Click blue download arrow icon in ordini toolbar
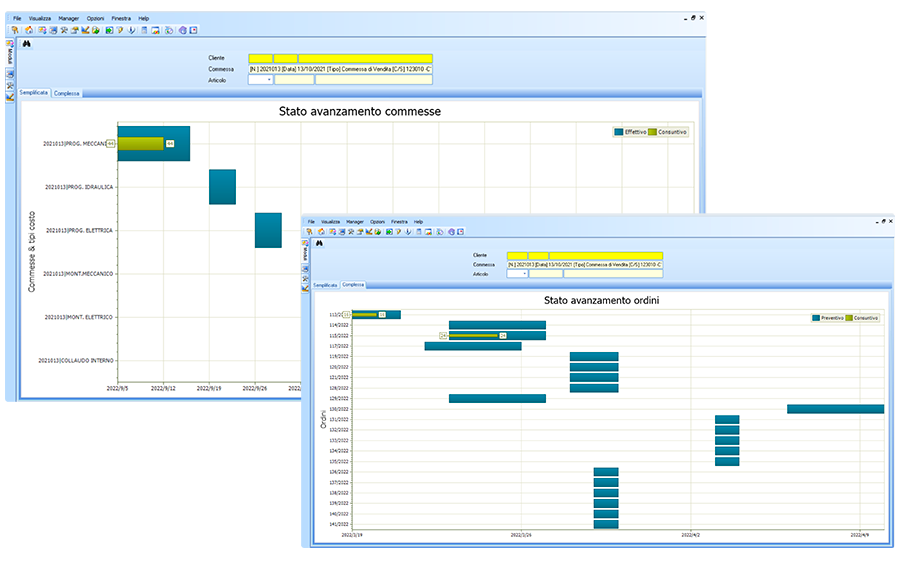Screen dimensions: 900x563 pos(408,231)
